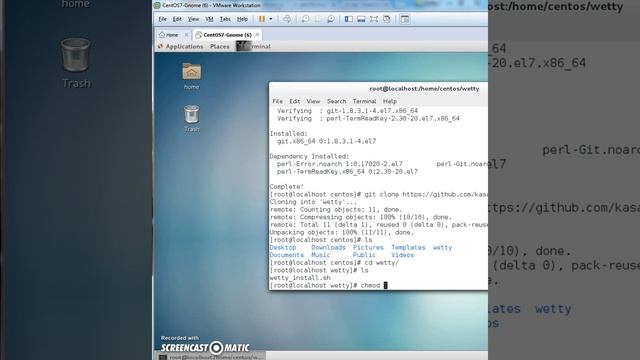
Task: Click the VMware pause virtual machine button
Action: [262, 19]
